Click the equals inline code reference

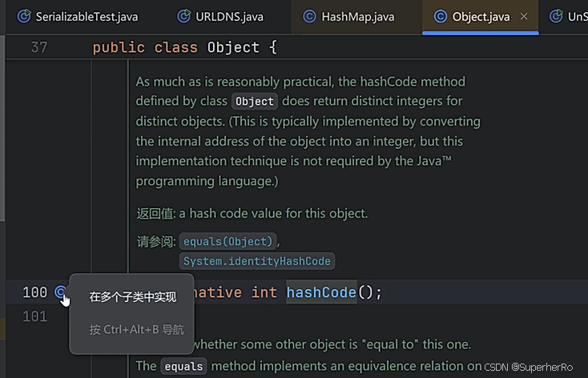[183, 366]
